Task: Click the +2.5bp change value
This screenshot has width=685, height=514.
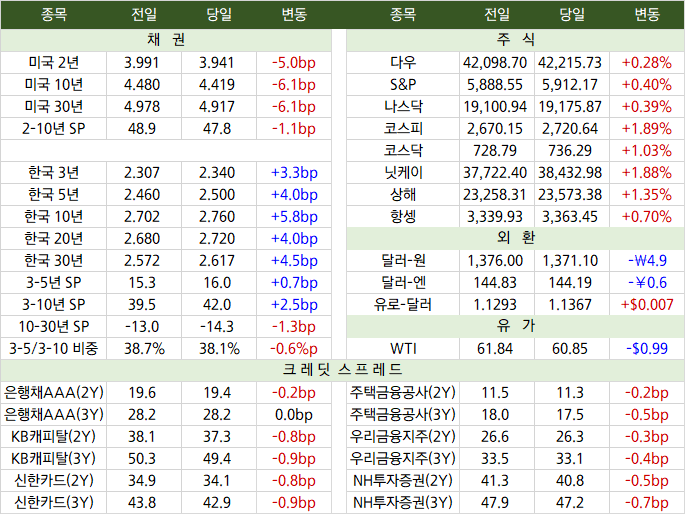Action: [x=294, y=305]
